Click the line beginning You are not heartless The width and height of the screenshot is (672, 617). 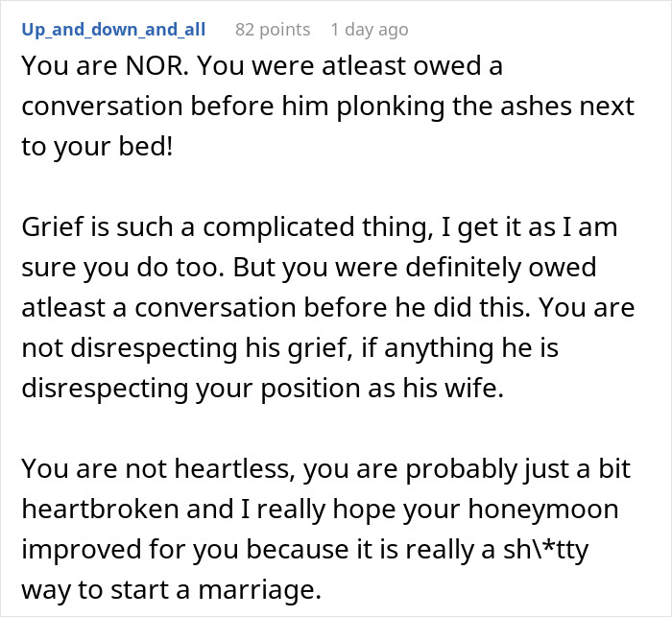pos(325,469)
